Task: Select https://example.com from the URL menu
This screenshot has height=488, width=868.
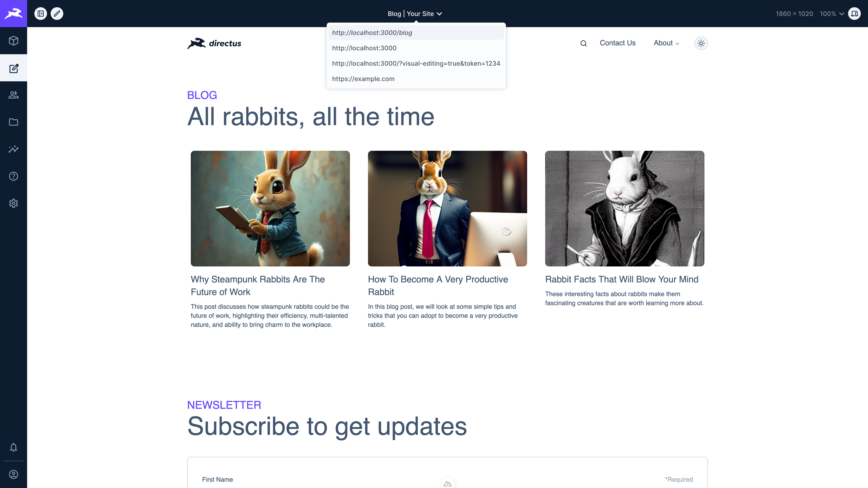Action: click(x=363, y=78)
